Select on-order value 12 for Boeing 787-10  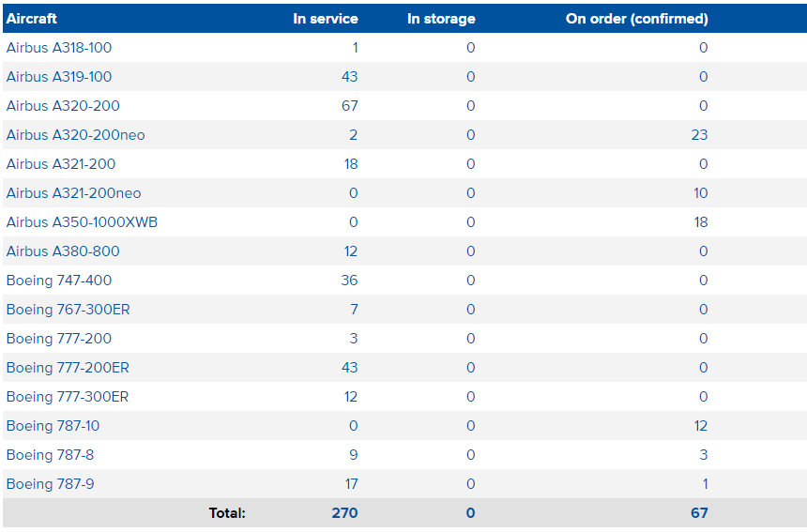pyautogui.click(x=700, y=425)
